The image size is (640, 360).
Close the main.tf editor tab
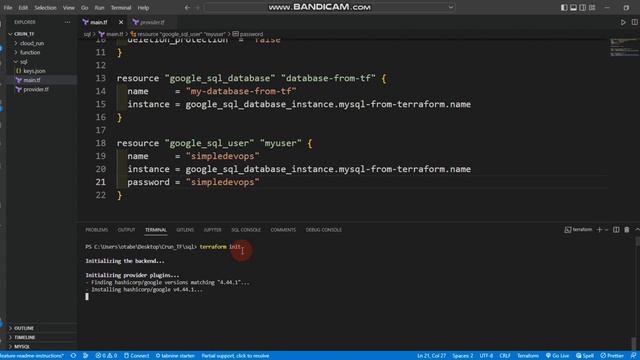pos(121,22)
